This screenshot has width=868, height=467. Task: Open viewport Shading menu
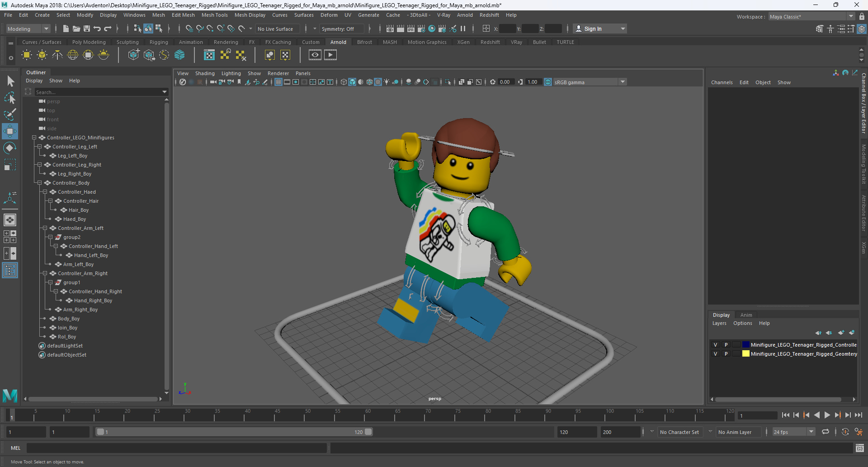[x=205, y=73]
